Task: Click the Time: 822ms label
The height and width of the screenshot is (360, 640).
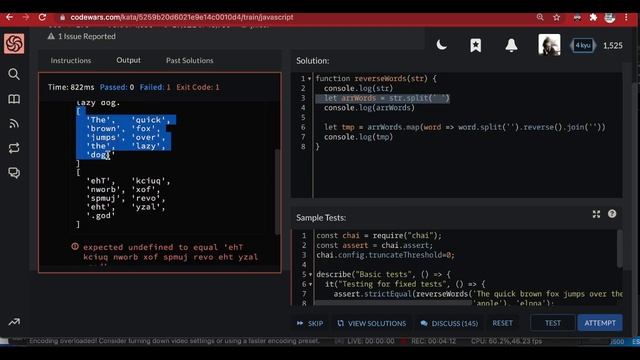Action: (71, 87)
